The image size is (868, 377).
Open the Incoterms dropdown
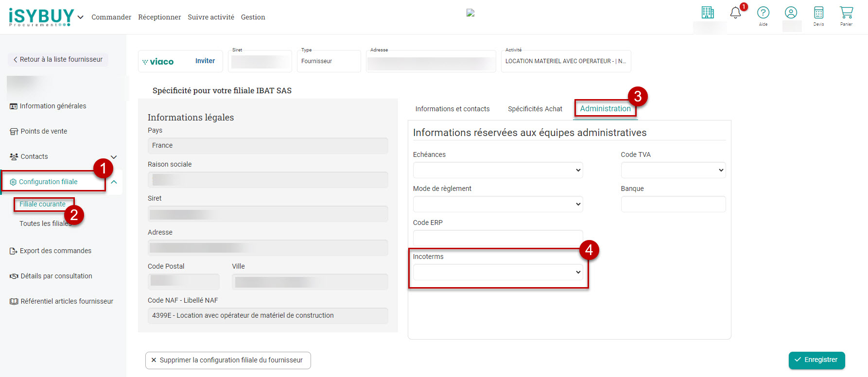coord(498,272)
